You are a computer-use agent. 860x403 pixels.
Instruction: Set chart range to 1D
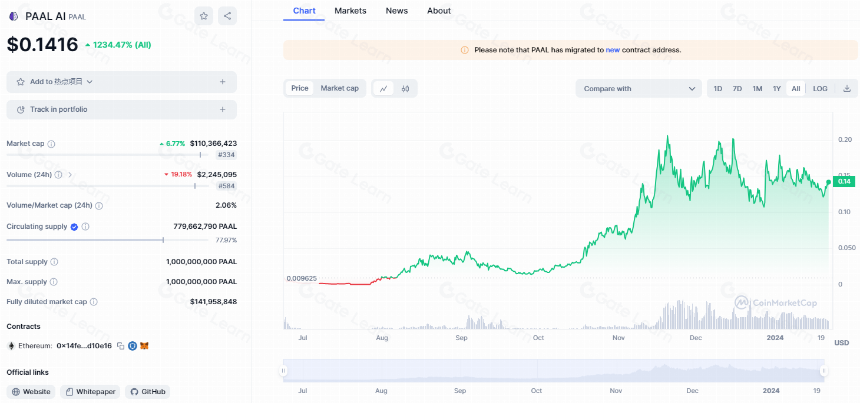(x=717, y=88)
